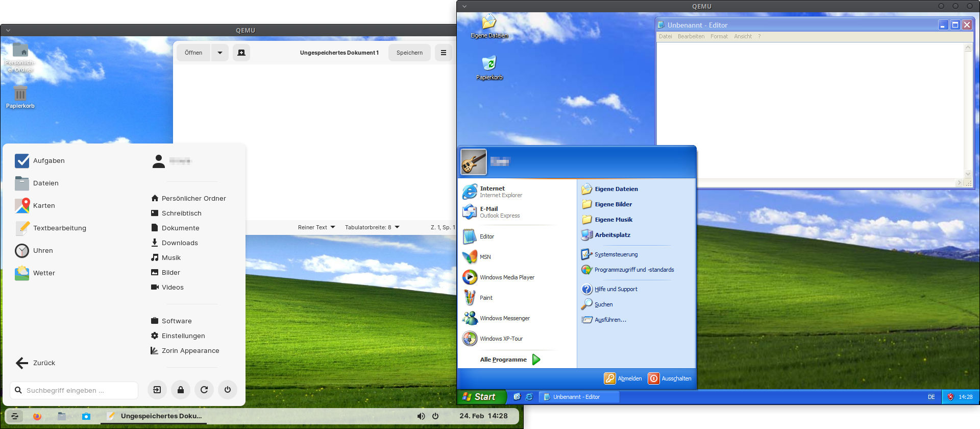The image size is (980, 429).
Task: Open Software store icon in Zorin taskbar
Action: click(86, 416)
